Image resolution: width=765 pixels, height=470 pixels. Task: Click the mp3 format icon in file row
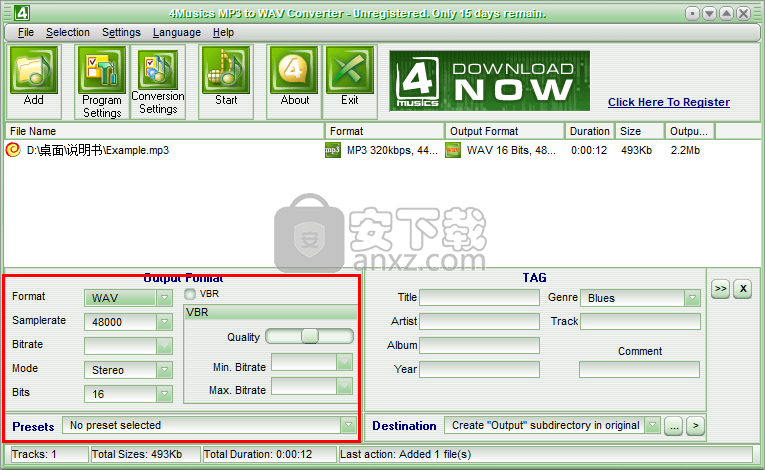pyautogui.click(x=332, y=150)
